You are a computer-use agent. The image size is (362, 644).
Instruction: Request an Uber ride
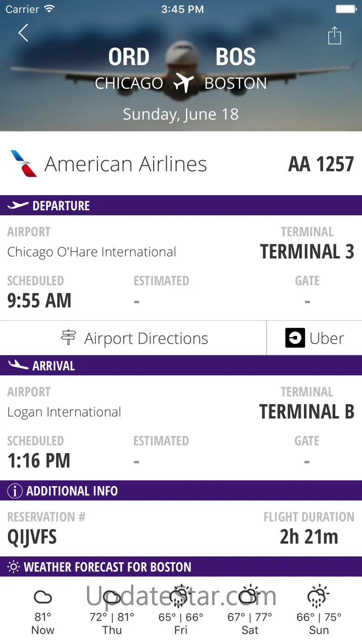pyautogui.click(x=315, y=338)
